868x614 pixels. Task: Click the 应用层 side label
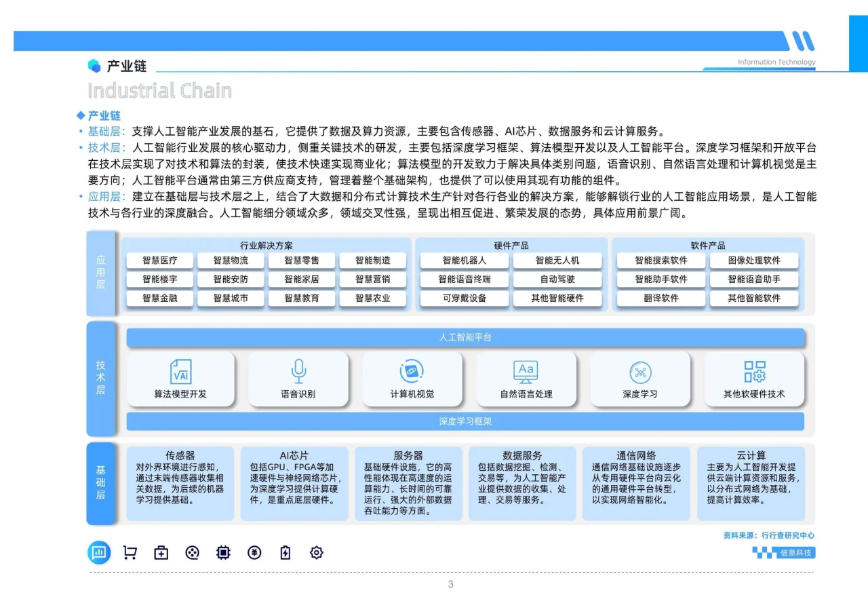pyautogui.click(x=100, y=273)
